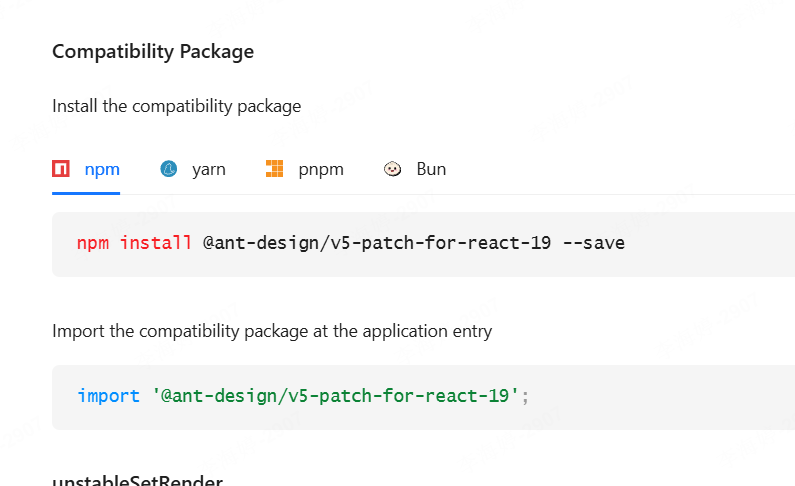795x486 pixels.
Task: Click the blue yarn logo icon
Action: click(168, 169)
